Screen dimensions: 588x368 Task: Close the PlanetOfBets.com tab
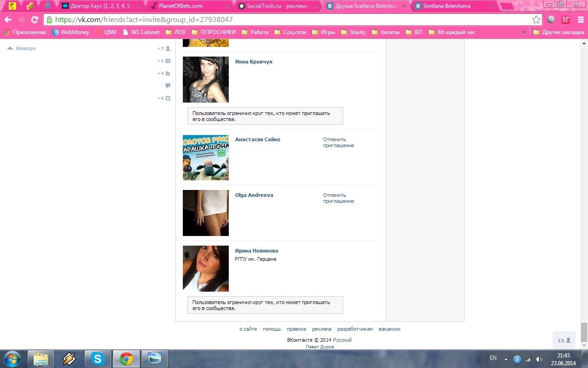[228, 6]
